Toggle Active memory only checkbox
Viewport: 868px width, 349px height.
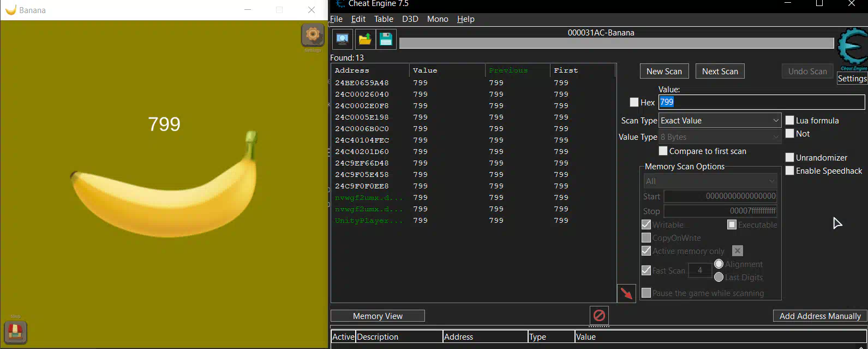[x=646, y=251]
